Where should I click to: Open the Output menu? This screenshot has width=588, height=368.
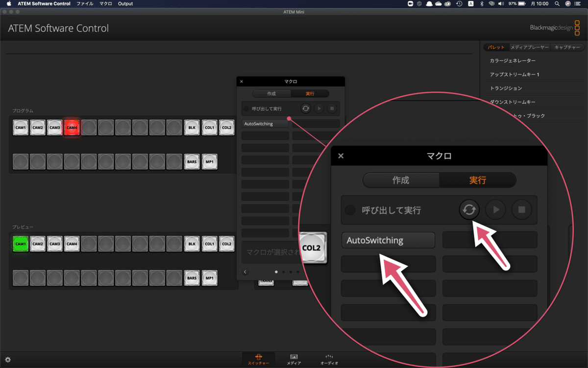coord(125,3)
